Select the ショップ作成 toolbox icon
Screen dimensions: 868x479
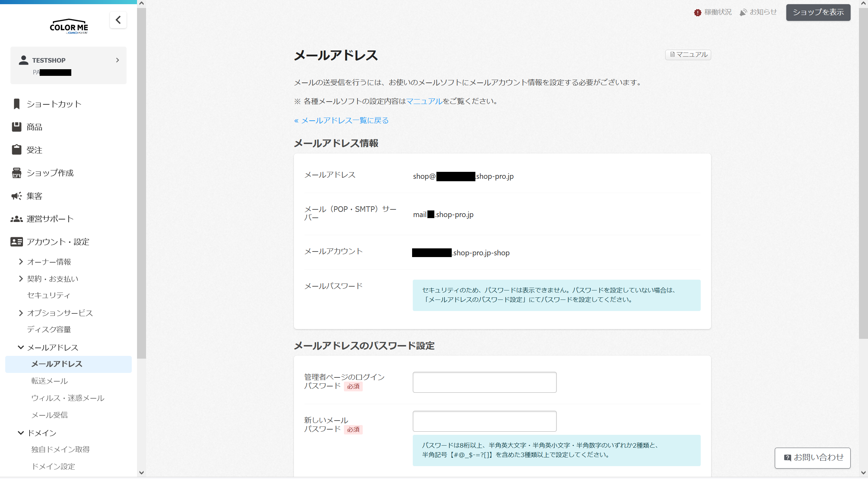[x=50, y=173]
